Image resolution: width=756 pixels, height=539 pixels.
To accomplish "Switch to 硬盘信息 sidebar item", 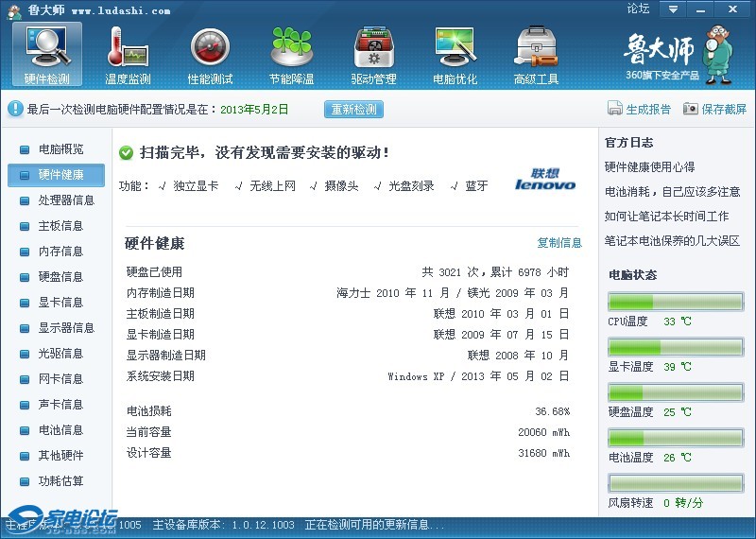I will (x=60, y=277).
